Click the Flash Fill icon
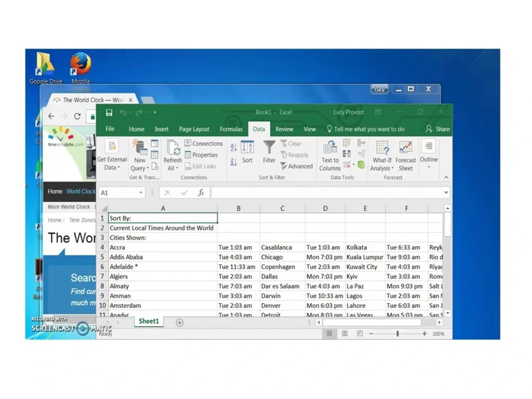This screenshot has width=532, height=399. click(346, 143)
